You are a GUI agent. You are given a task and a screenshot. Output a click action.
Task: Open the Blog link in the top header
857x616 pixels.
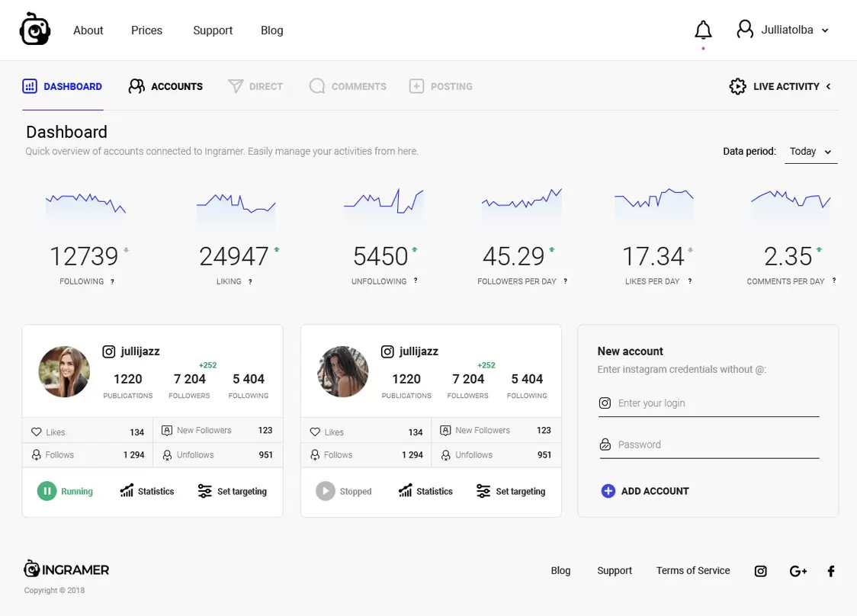pos(271,30)
